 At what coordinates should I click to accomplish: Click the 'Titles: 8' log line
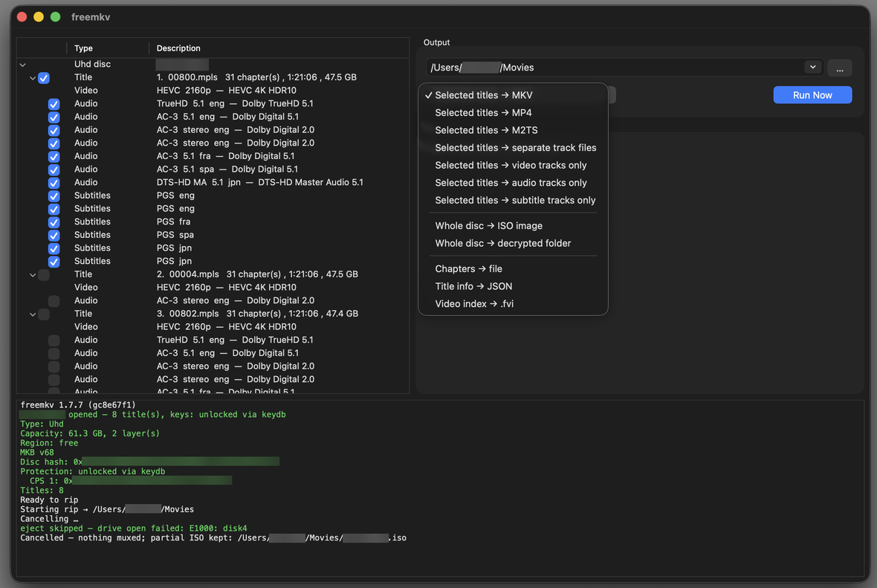(x=42, y=490)
